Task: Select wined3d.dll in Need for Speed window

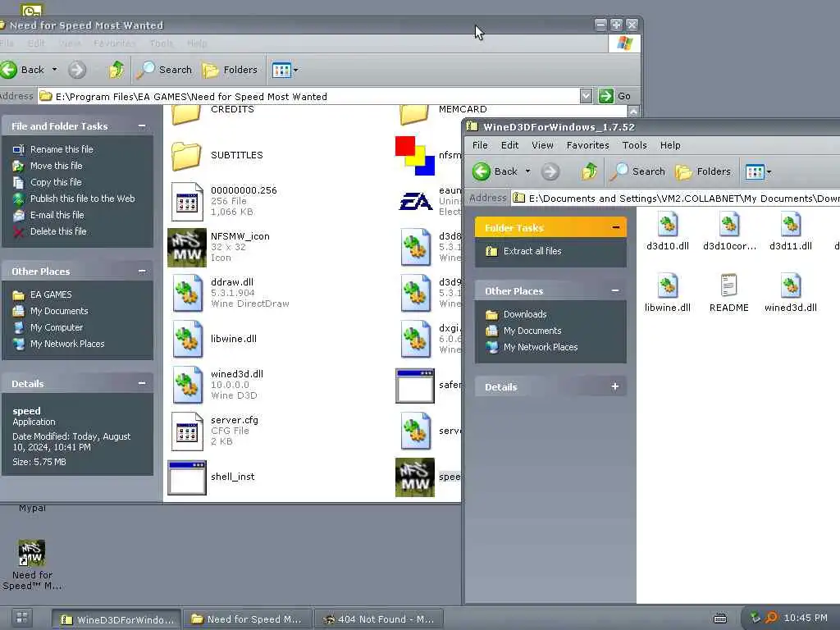Action: [188, 386]
